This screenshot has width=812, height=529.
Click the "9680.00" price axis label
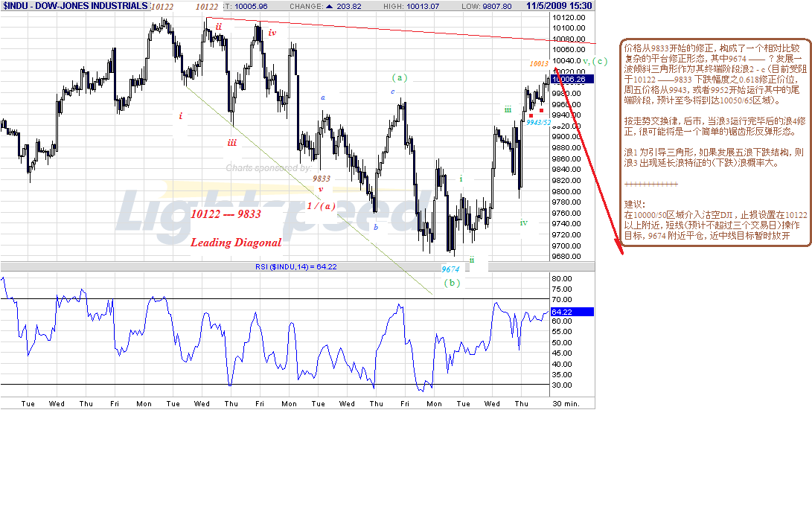(x=566, y=256)
